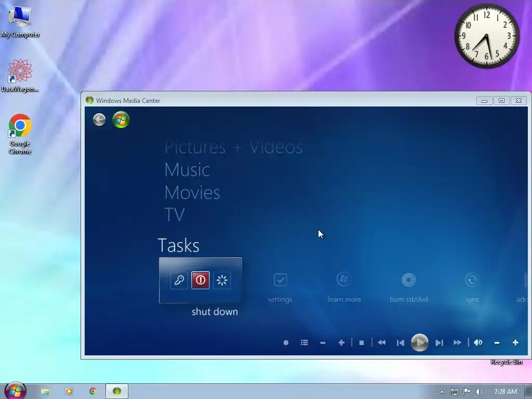Open Windows Explorer from taskbar
Screen dimensions: 532x399
[45, 391]
